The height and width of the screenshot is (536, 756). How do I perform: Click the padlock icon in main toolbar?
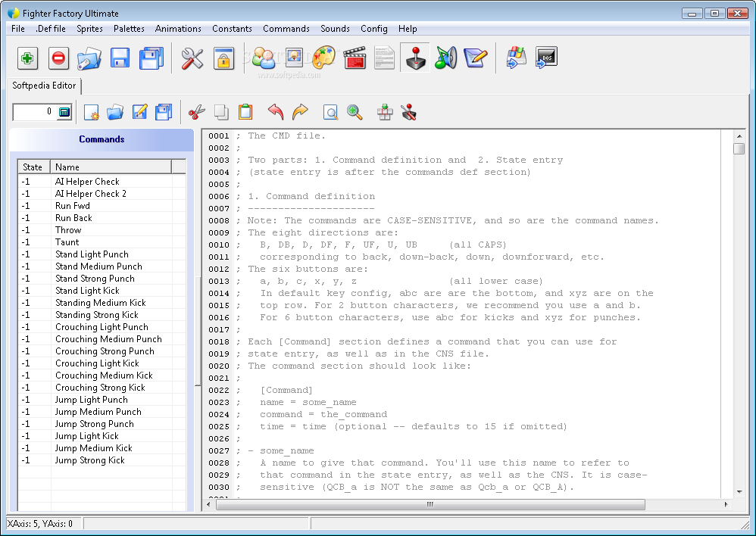click(223, 59)
